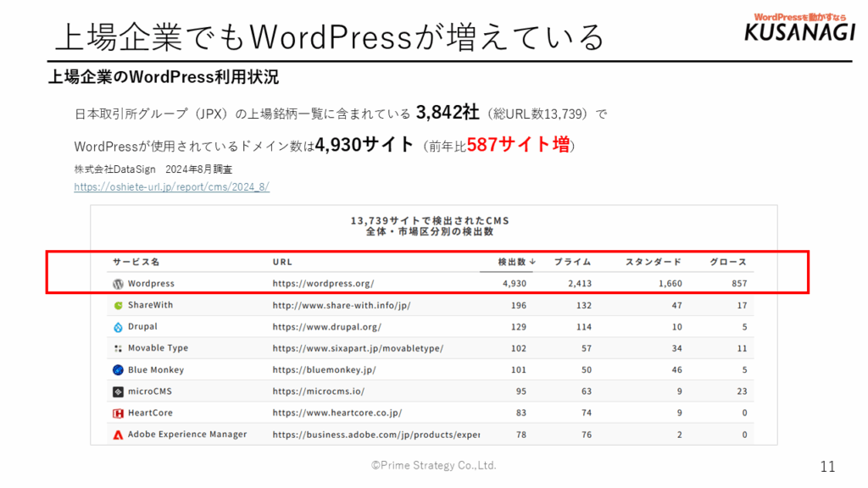The image size is (868, 488).
Task: Click the Blue Monkey logo icon
Action: (x=118, y=370)
